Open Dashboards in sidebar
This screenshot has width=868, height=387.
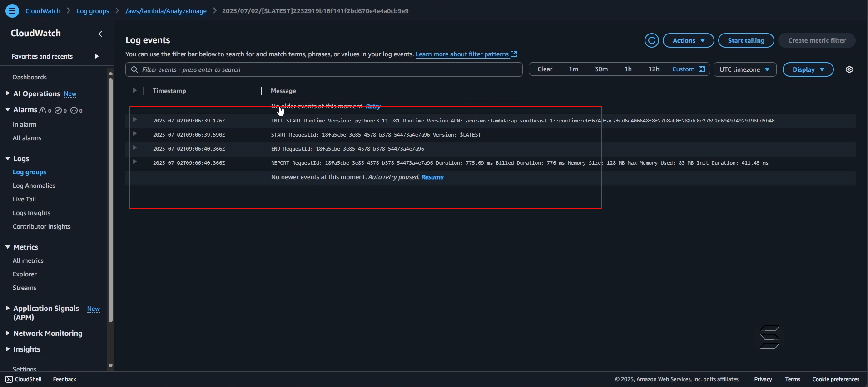click(30, 77)
